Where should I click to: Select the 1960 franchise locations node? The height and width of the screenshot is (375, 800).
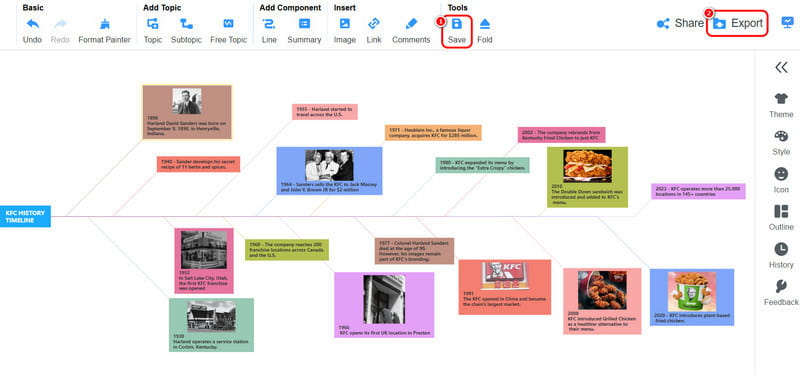coord(287,250)
